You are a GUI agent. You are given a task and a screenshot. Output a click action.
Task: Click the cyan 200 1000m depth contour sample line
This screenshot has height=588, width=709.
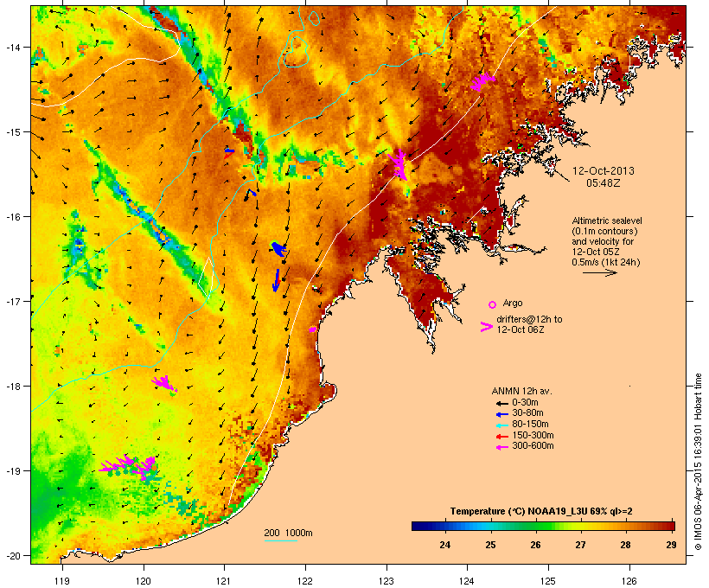280,540
